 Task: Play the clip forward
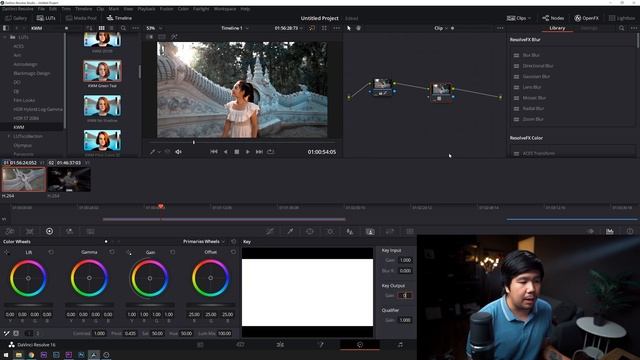coord(248,152)
